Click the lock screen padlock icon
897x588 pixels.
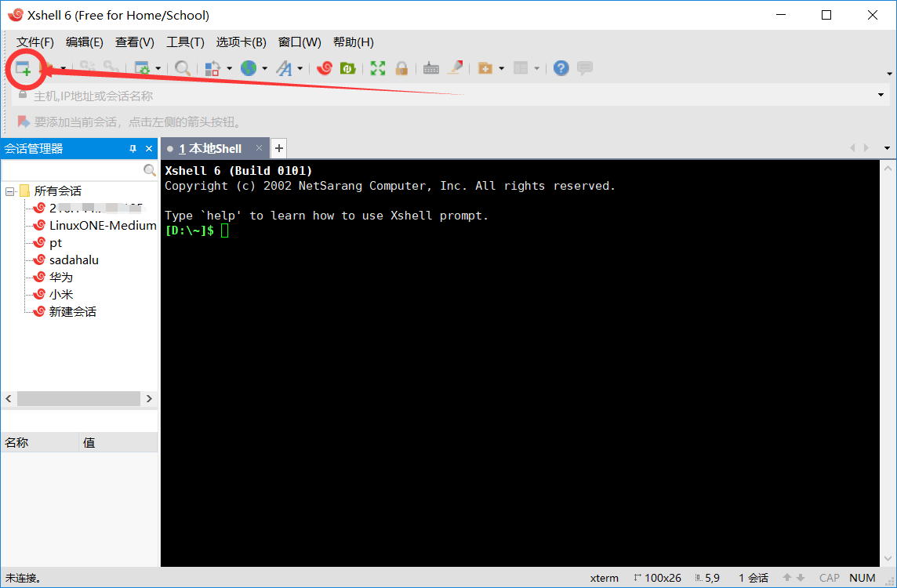401,68
